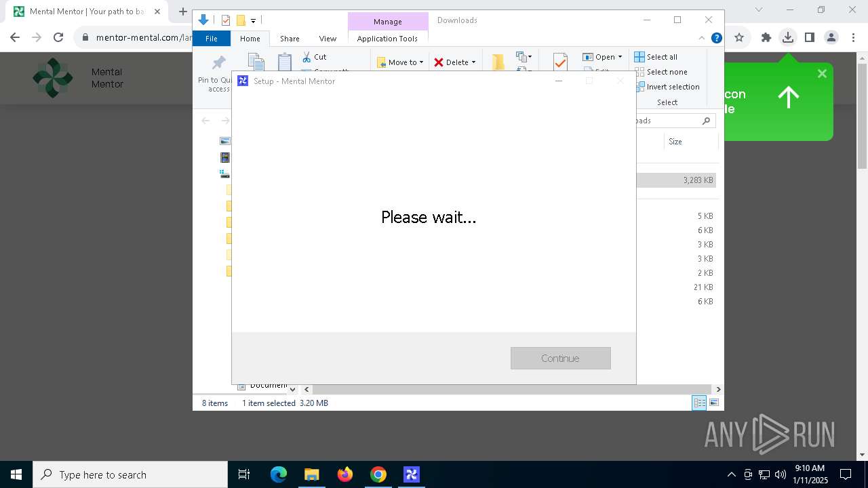This screenshot has height=488, width=868.
Task: Show Chrome downloads tray icon
Action: pos(787,37)
